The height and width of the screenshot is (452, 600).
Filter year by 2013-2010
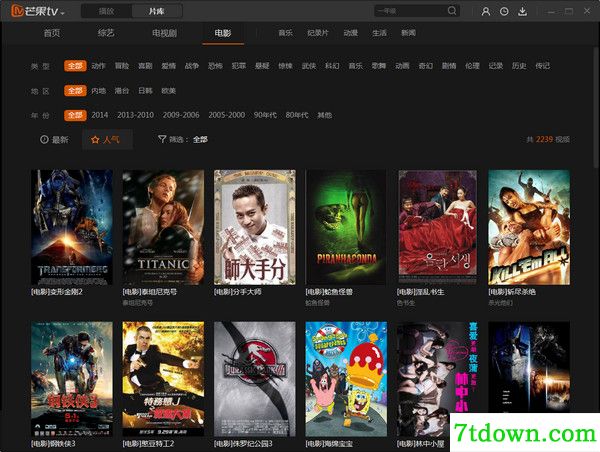coord(135,115)
